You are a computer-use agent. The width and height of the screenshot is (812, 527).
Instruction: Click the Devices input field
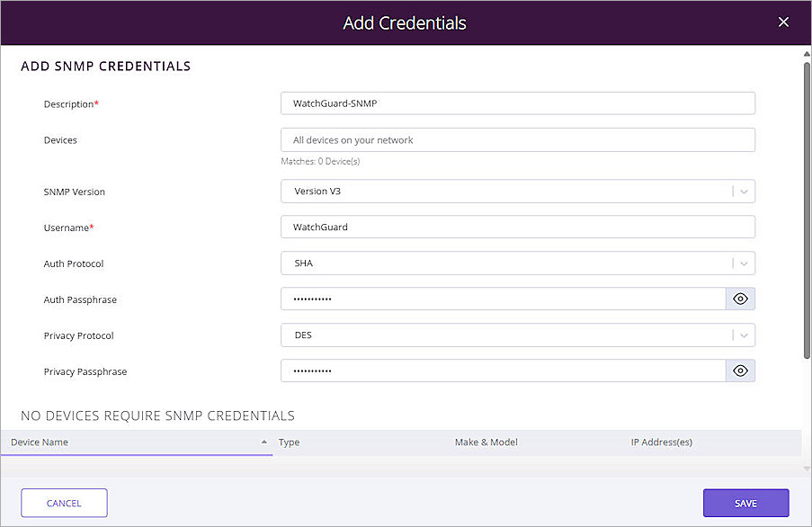click(517, 139)
